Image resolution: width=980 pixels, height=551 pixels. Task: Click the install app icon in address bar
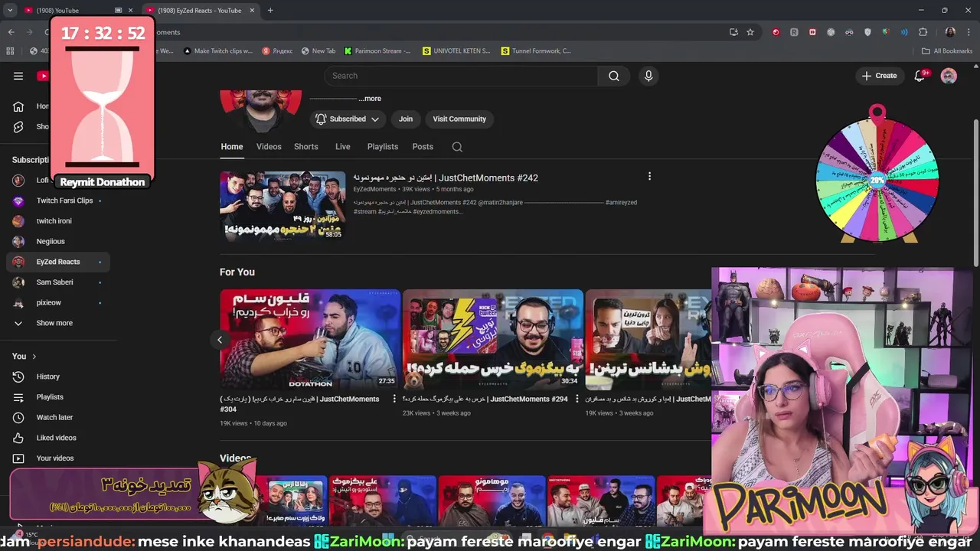coord(733,32)
